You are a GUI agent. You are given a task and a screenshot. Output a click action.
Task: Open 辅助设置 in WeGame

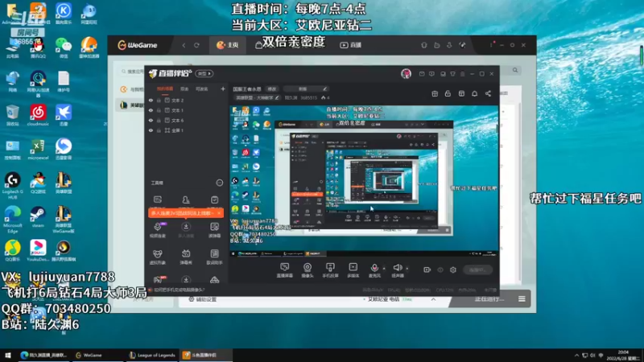(202, 299)
